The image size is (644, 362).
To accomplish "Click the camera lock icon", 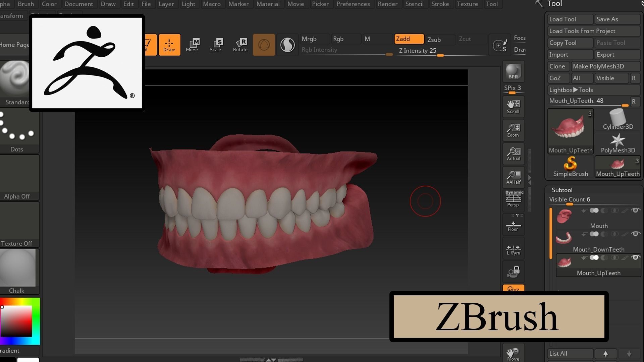I will point(513,272).
